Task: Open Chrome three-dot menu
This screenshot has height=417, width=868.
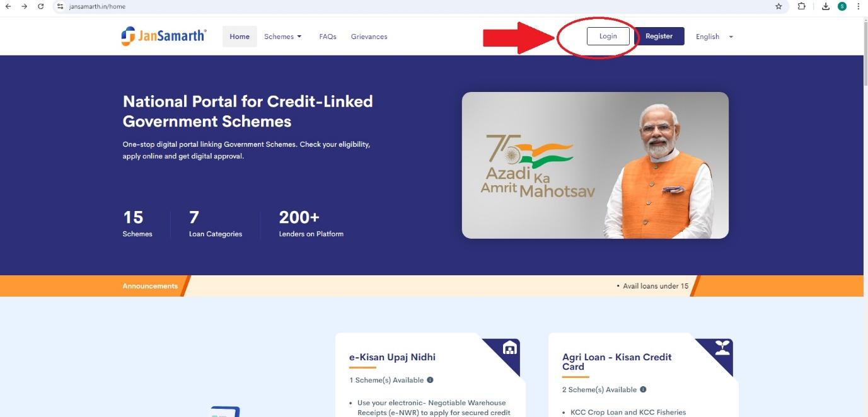Action: pos(858,6)
